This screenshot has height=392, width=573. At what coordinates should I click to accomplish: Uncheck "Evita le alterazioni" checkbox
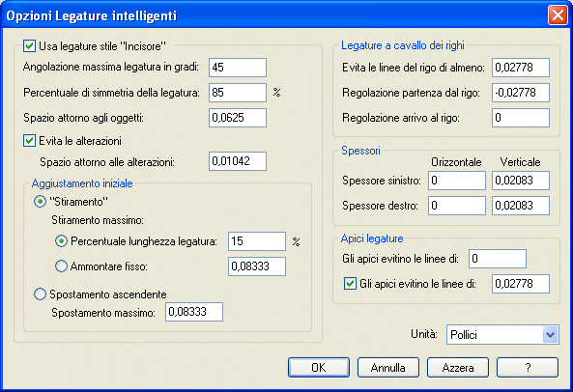pyautogui.click(x=29, y=141)
